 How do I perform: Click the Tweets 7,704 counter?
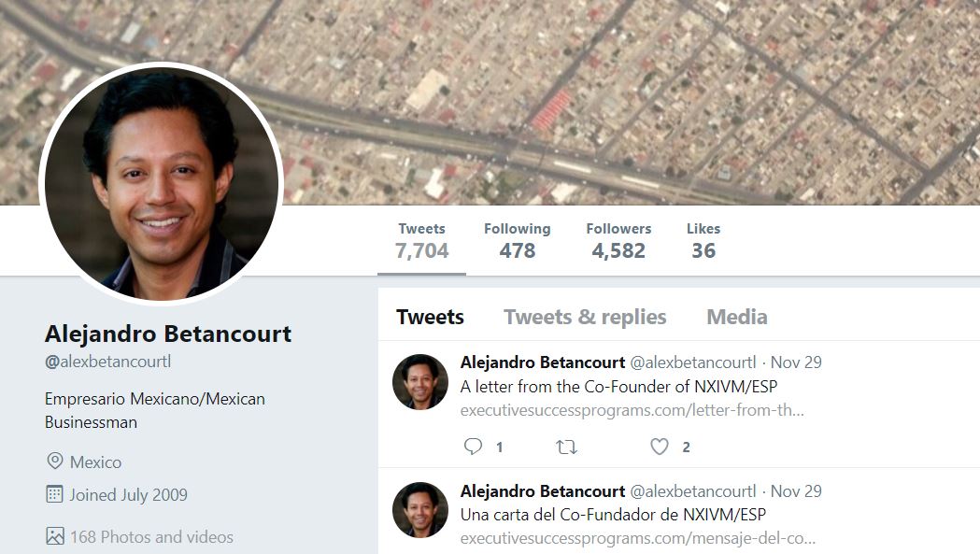click(422, 241)
